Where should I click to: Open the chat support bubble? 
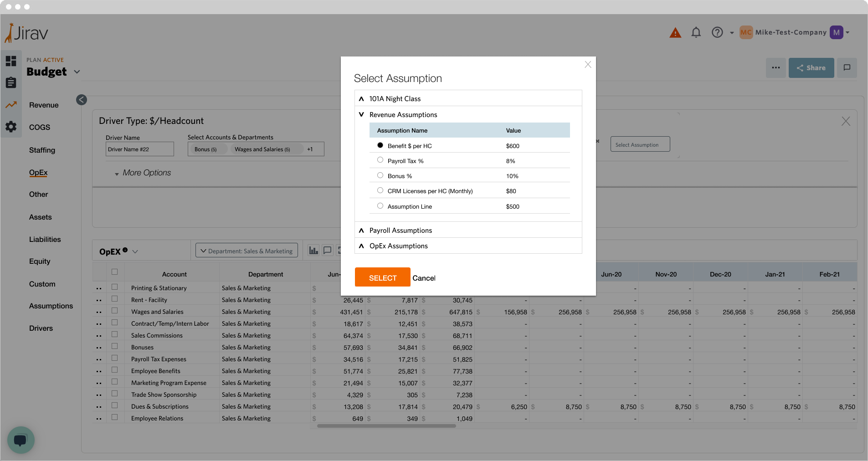(x=21, y=440)
